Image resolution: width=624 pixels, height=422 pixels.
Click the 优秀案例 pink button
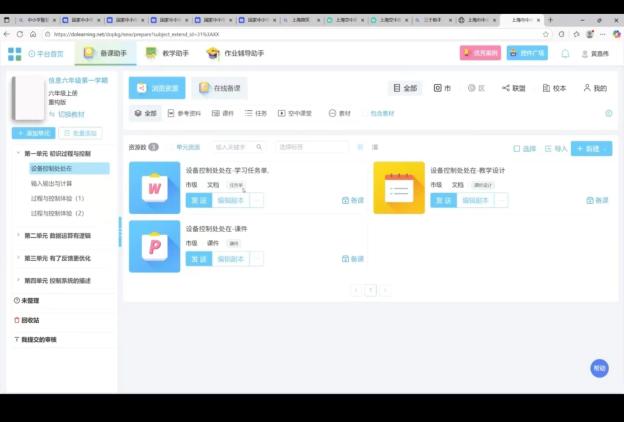[480, 54]
